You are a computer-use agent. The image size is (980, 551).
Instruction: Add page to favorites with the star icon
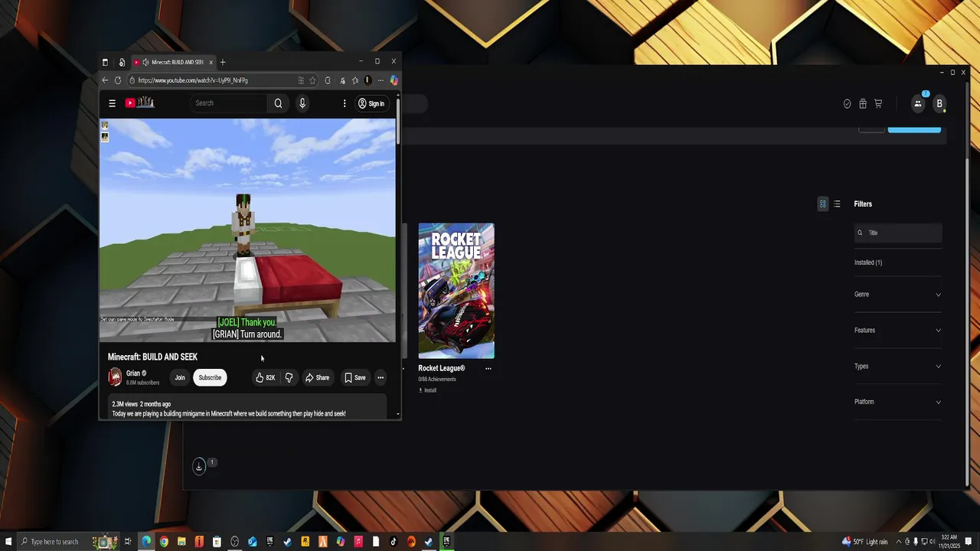tap(312, 80)
